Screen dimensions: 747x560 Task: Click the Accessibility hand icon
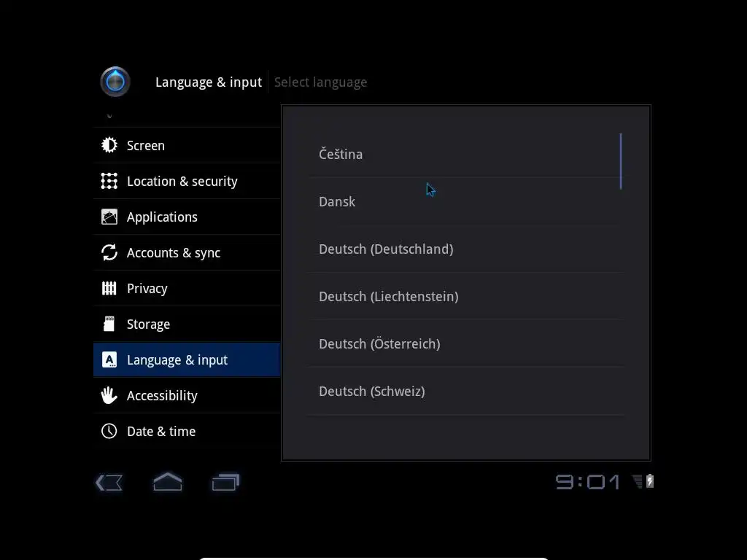[109, 395]
